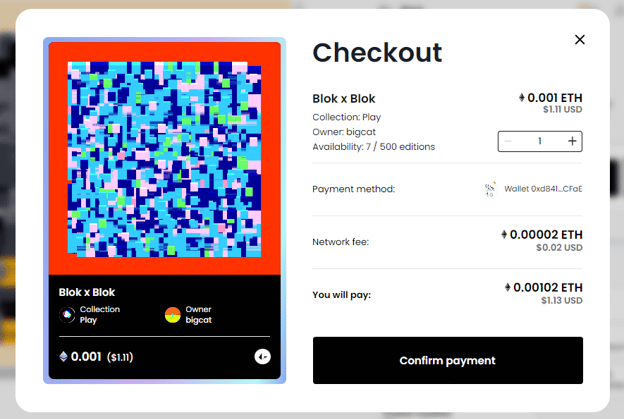Open the Play collection name on card
The image size is (624, 419).
pyautogui.click(x=88, y=320)
